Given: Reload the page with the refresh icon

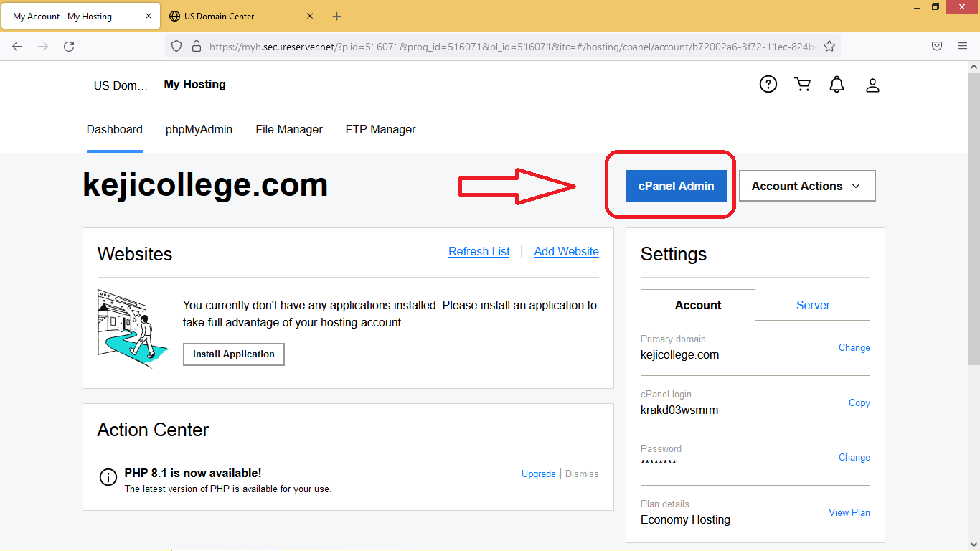Looking at the screenshot, I should tap(69, 47).
